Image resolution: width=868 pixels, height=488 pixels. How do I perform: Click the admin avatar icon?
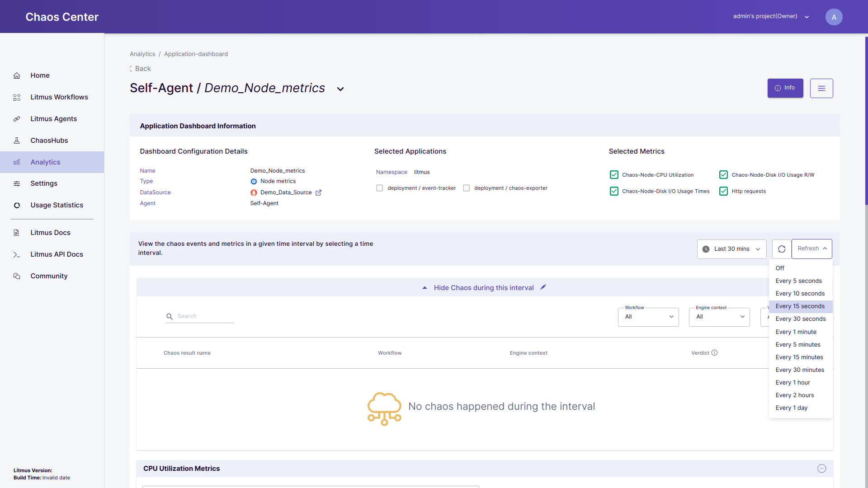click(834, 17)
